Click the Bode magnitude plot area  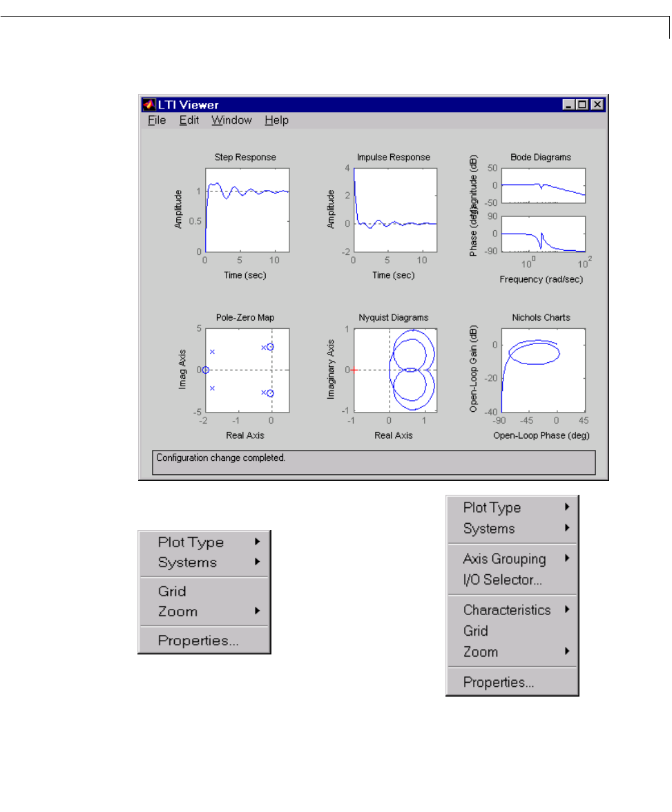[544, 185]
